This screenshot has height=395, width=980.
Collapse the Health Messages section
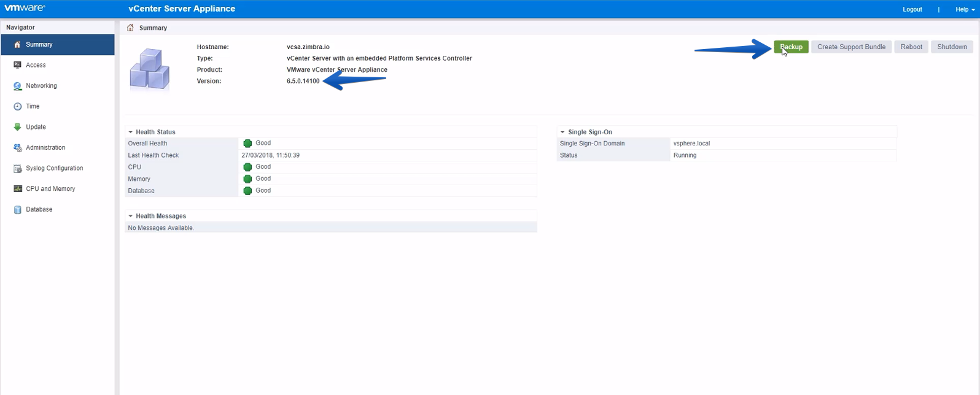[x=131, y=216]
